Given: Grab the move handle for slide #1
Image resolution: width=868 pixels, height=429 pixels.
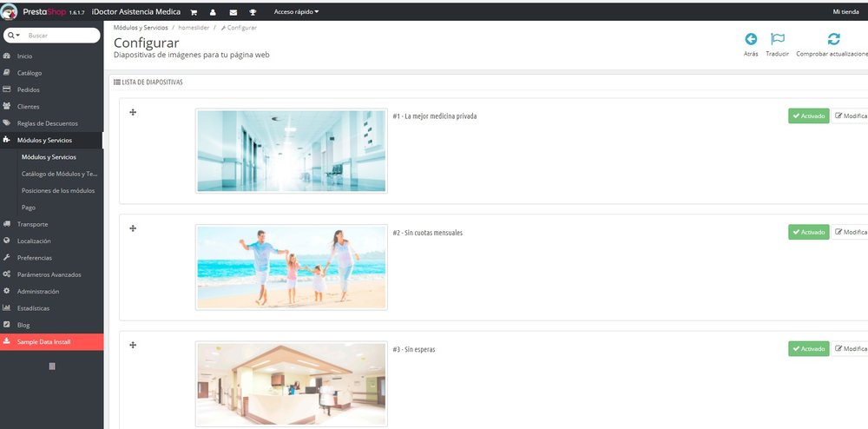Looking at the screenshot, I should (133, 112).
